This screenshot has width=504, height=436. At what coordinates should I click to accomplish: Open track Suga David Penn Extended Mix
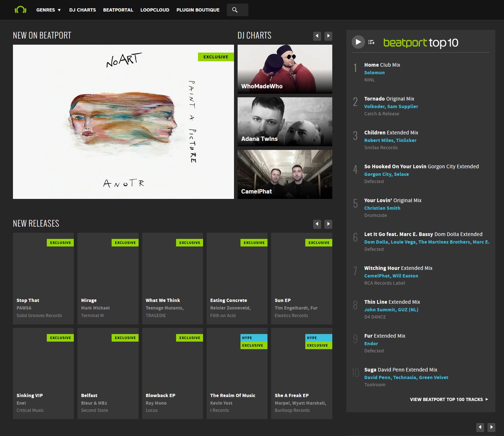401,370
